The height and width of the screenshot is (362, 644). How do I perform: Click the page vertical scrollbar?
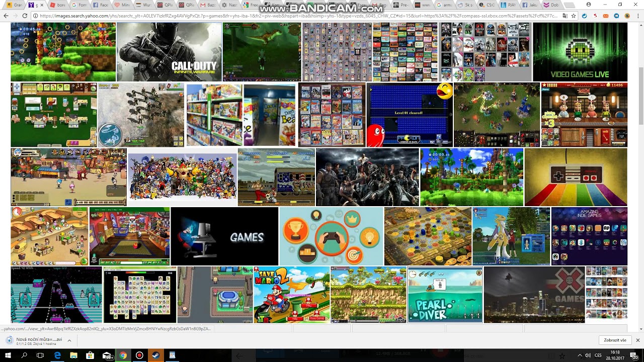point(640,95)
